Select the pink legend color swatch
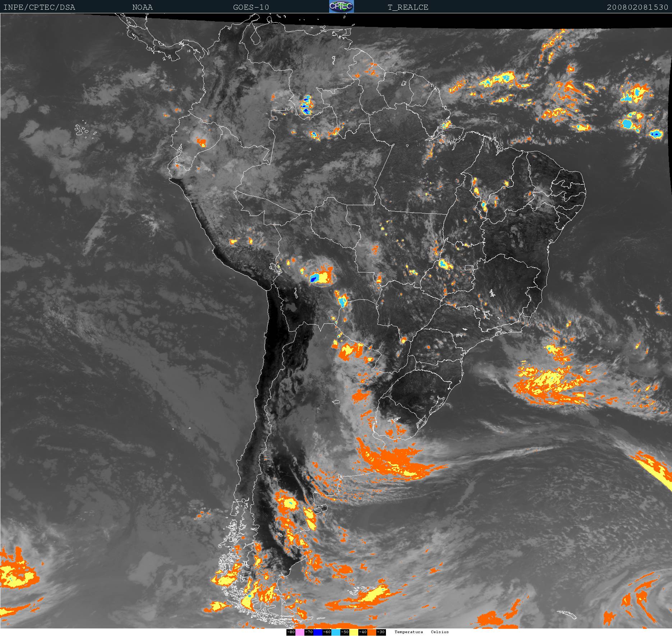 coord(300,632)
